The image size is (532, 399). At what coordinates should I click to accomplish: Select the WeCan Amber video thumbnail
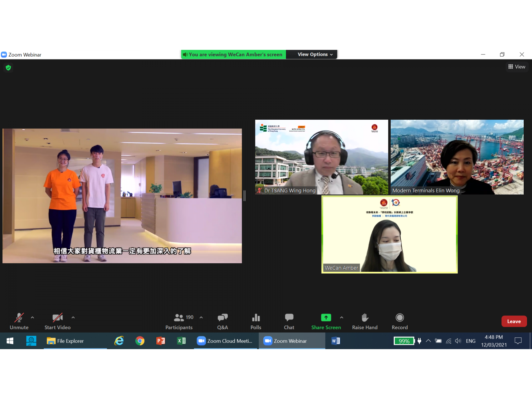coord(389,234)
